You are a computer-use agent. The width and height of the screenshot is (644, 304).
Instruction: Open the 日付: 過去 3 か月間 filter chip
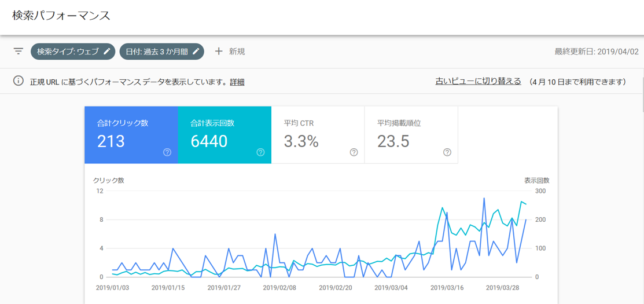click(x=156, y=52)
